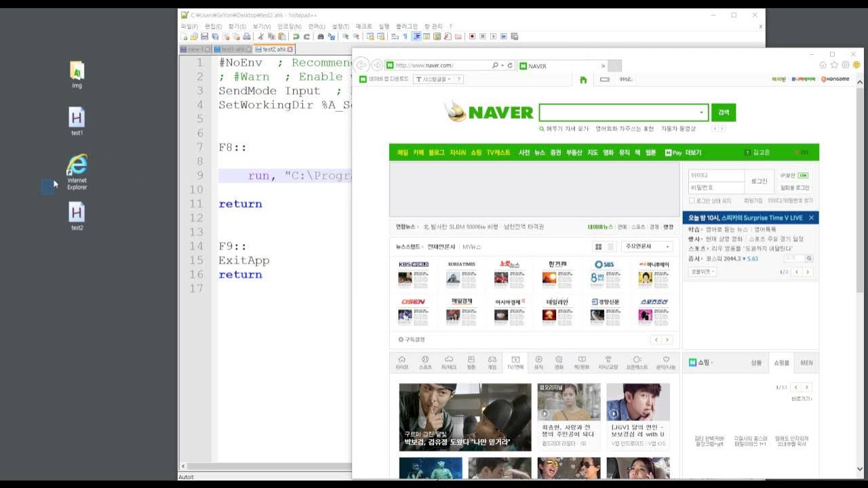
Task: Click green Naver search button
Action: (724, 113)
